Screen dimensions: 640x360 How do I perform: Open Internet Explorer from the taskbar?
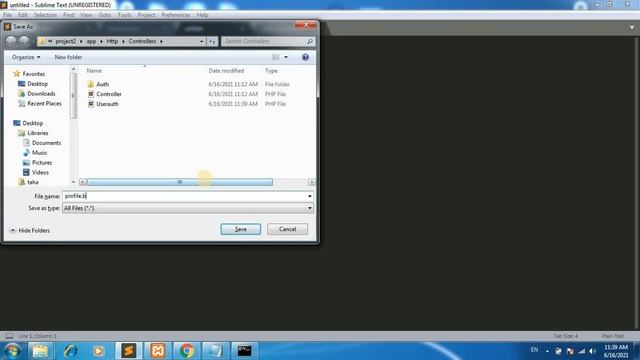pyautogui.click(x=71, y=351)
